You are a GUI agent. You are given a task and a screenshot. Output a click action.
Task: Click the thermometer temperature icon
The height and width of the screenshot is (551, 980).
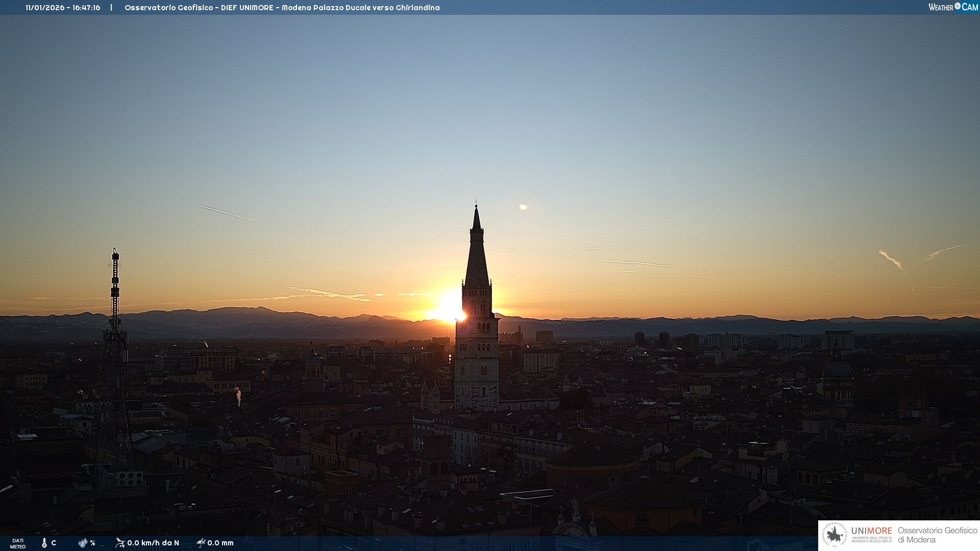click(44, 543)
